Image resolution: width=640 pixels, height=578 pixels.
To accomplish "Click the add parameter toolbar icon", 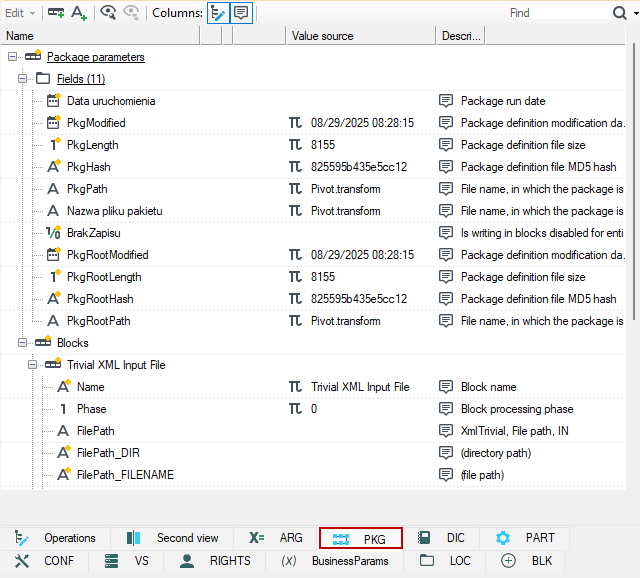I will [x=56, y=13].
